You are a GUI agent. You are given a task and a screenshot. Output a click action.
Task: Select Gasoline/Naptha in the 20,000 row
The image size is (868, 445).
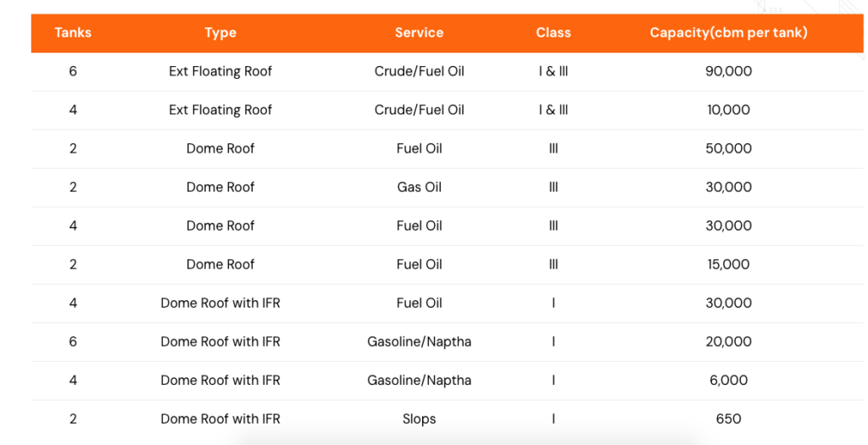pos(419,342)
